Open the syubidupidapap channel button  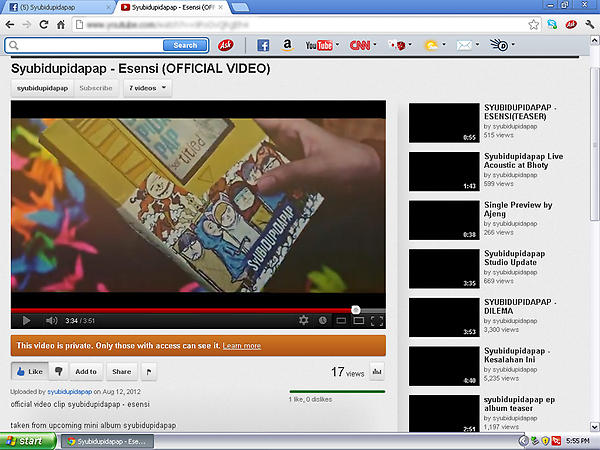(42, 88)
